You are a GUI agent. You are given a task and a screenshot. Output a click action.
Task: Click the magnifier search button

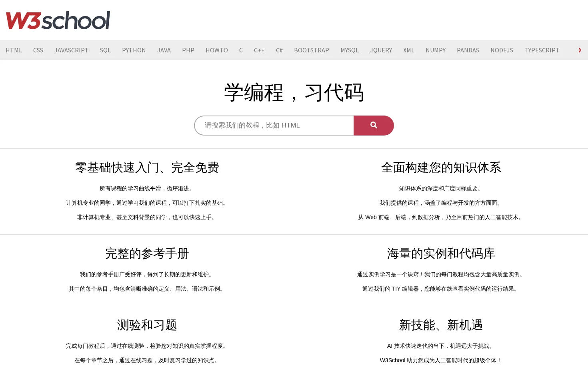[374, 126]
